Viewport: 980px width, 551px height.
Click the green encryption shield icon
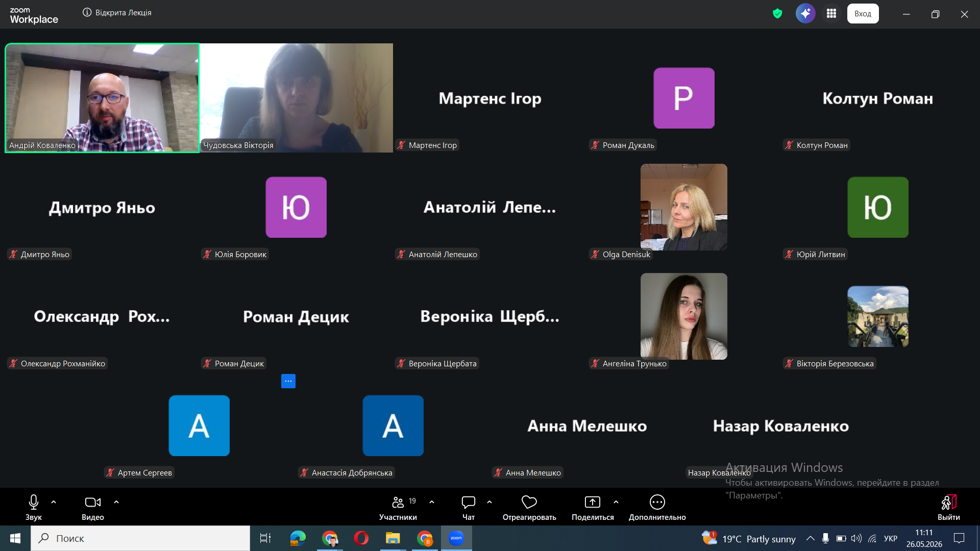[x=777, y=14]
